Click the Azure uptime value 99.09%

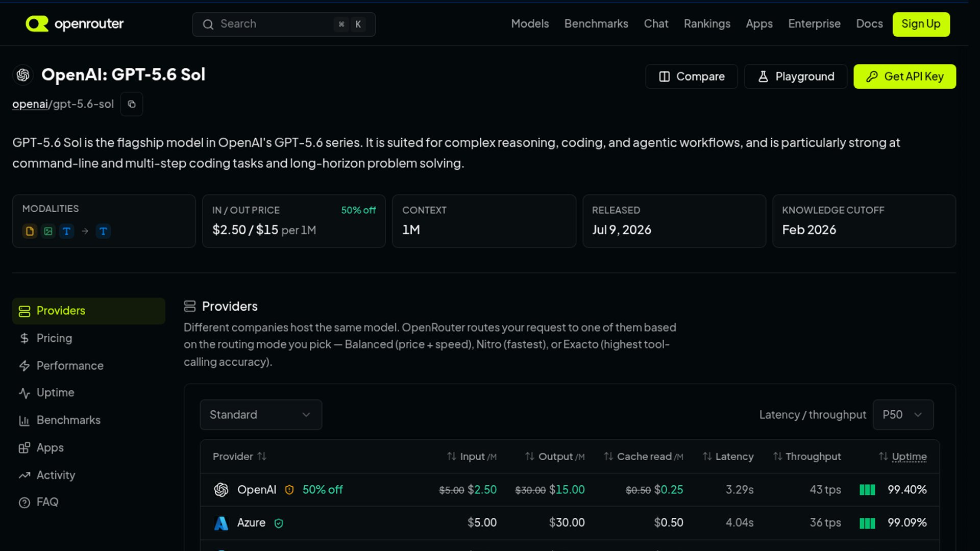(907, 523)
